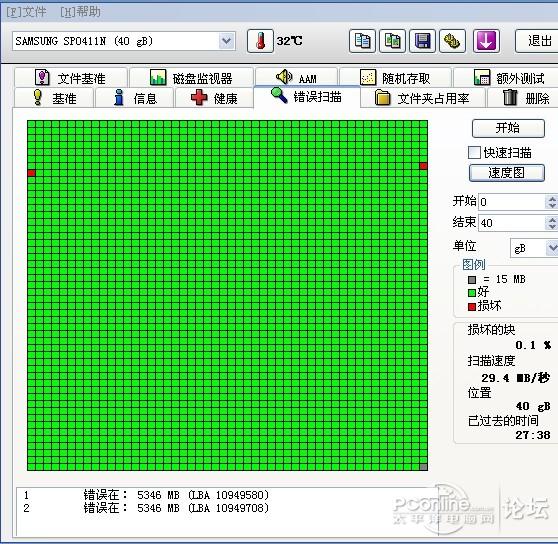Switch to the 磁盘监视器 tab
Screen dimensions: 558x544
191,78
